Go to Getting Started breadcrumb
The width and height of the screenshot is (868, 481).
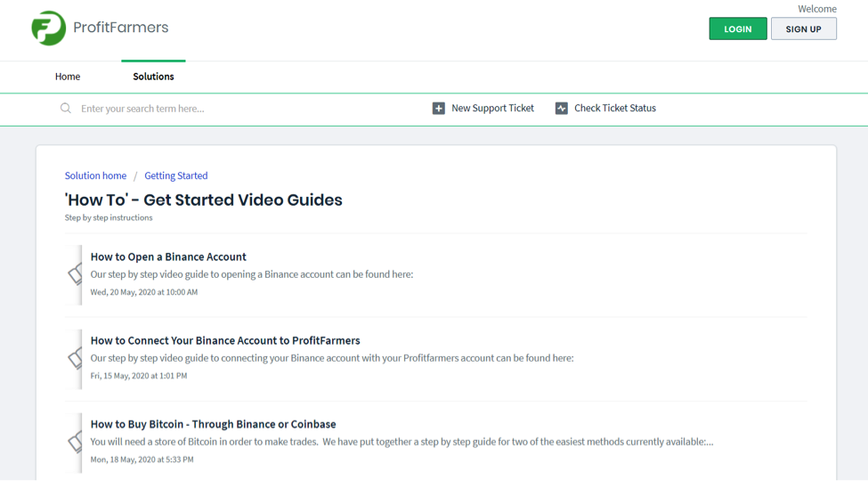[175, 175]
